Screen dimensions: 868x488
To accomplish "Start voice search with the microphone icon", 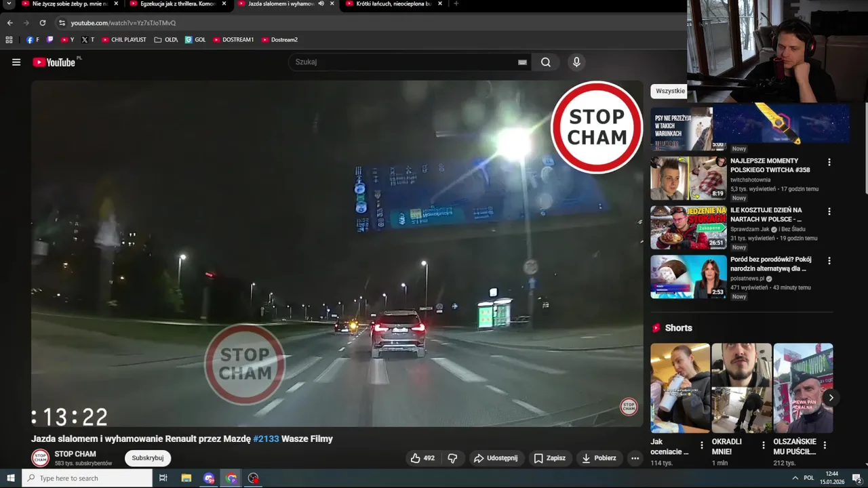I will click(576, 62).
